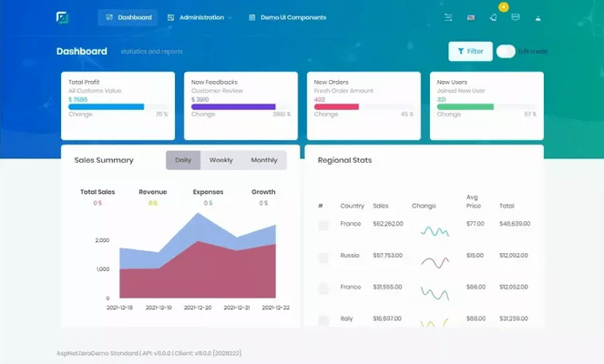The image size is (604, 364).
Task: Click the Filter button
Action: [470, 51]
